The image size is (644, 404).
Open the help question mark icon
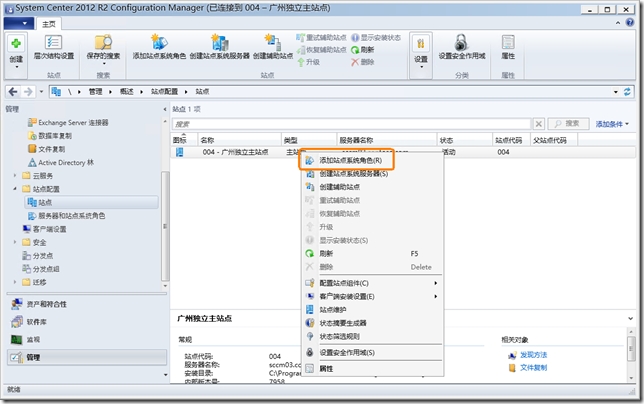click(x=630, y=22)
